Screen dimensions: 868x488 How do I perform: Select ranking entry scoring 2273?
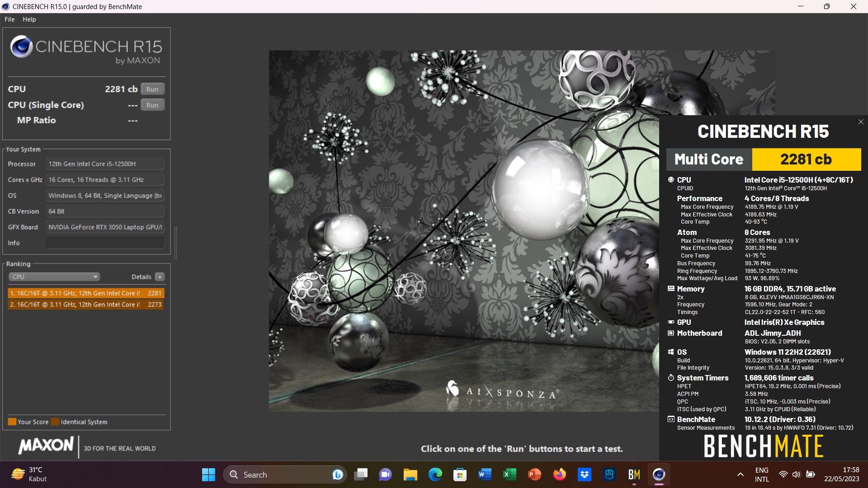click(x=86, y=305)
